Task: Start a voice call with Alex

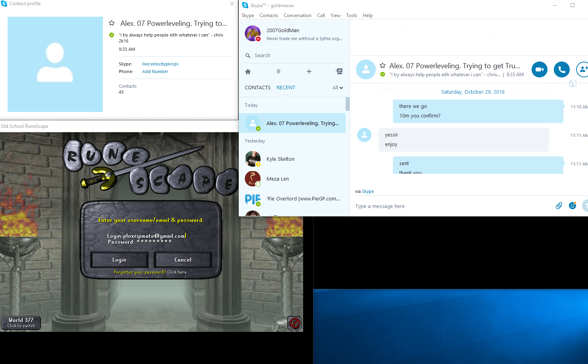Action: (x=562, y=69)
